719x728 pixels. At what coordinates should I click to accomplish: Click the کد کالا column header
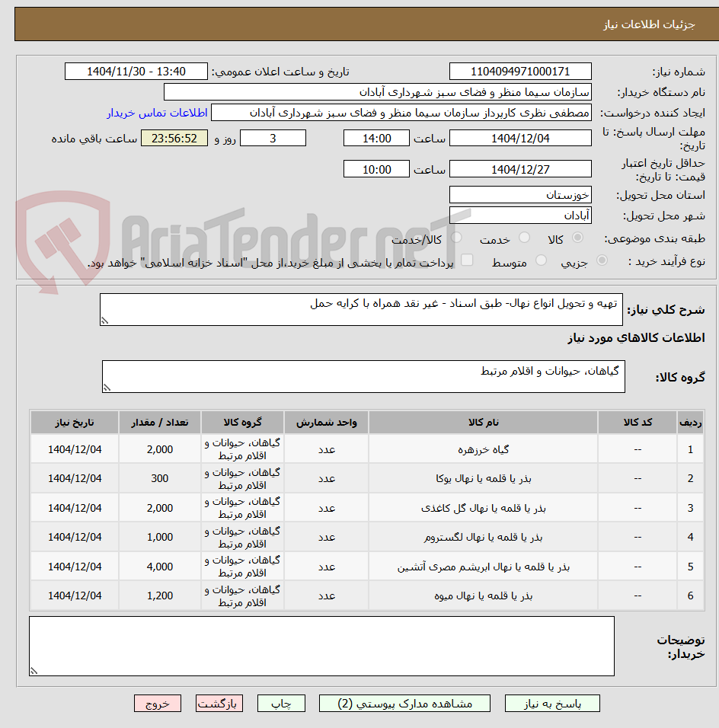[638, 423]
